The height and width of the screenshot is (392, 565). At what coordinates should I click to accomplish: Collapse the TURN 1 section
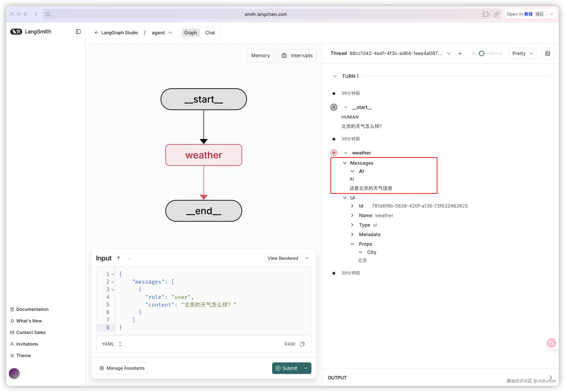(335, 76)
